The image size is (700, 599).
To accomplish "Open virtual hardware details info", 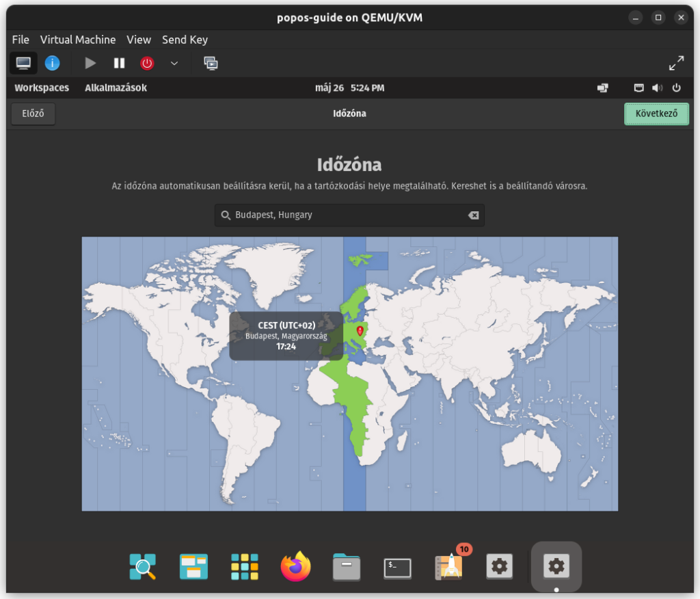I will 52,63.
